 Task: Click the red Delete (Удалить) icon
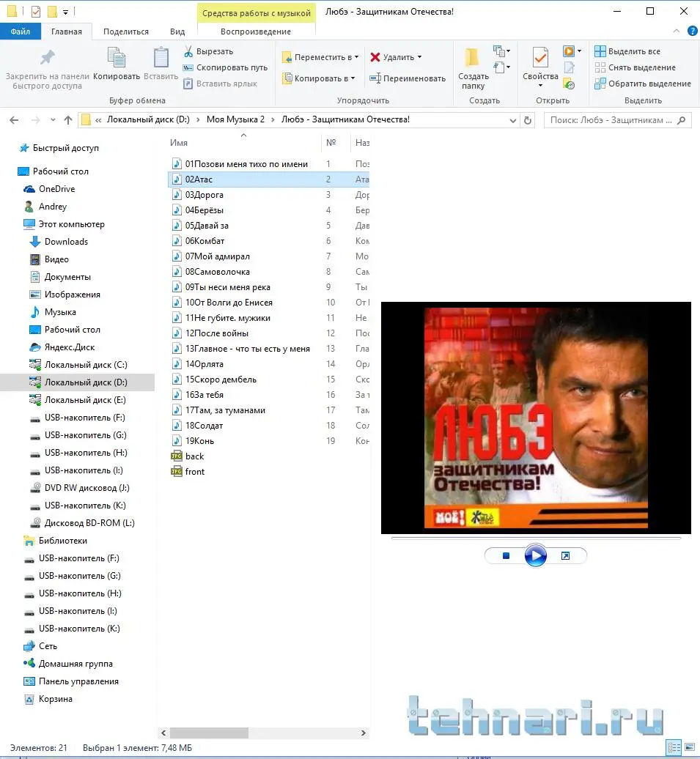(375, 57)
